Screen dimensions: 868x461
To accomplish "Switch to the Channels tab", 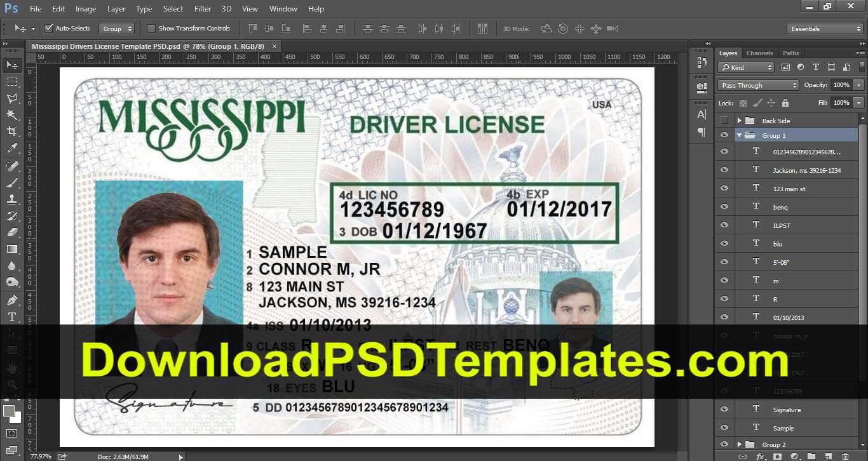I will [x=760, y=53].
